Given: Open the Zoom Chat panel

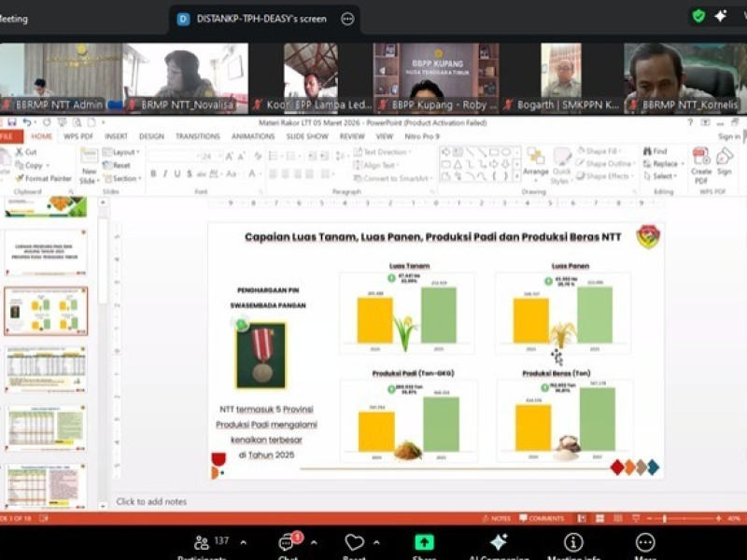Looking at the screenshot, I should pyautogui.click(x=288, y=543).
